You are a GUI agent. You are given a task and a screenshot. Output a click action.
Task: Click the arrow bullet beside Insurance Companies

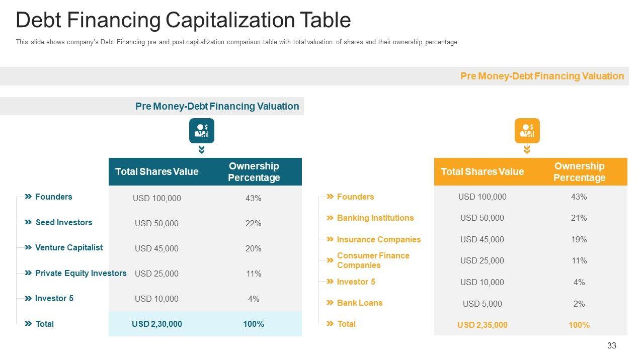tap(330, 239)
